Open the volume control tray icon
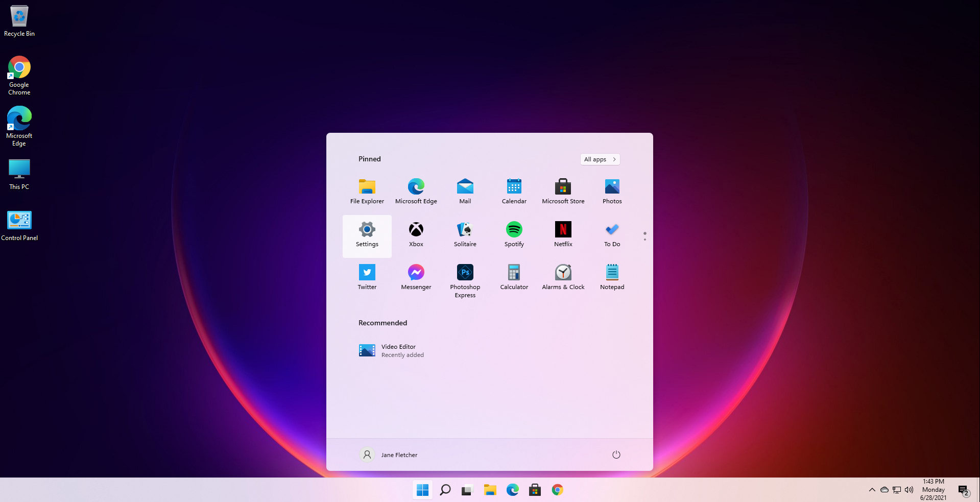Screen dimensions: 980x502 pos(909,490)
